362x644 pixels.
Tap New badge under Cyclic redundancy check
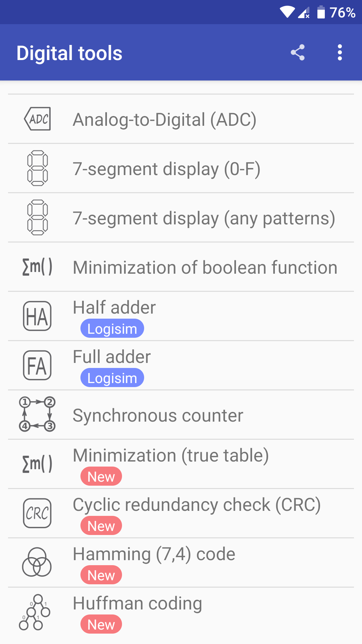(x=101, y=526)
